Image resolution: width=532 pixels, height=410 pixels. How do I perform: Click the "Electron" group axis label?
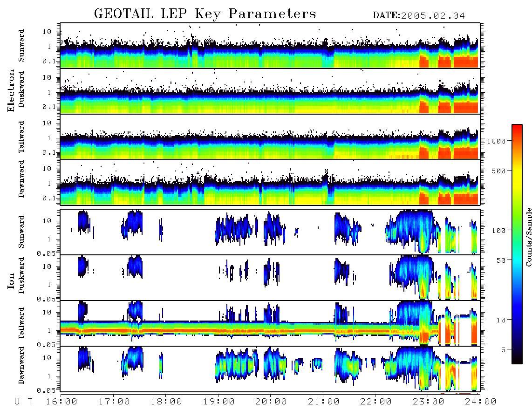[11, 91]
